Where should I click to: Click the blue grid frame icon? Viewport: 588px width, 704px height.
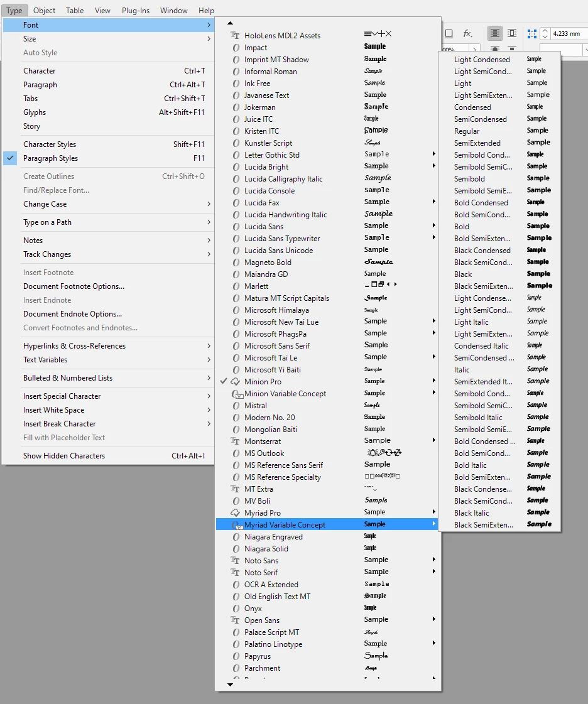tap(532, 34)
